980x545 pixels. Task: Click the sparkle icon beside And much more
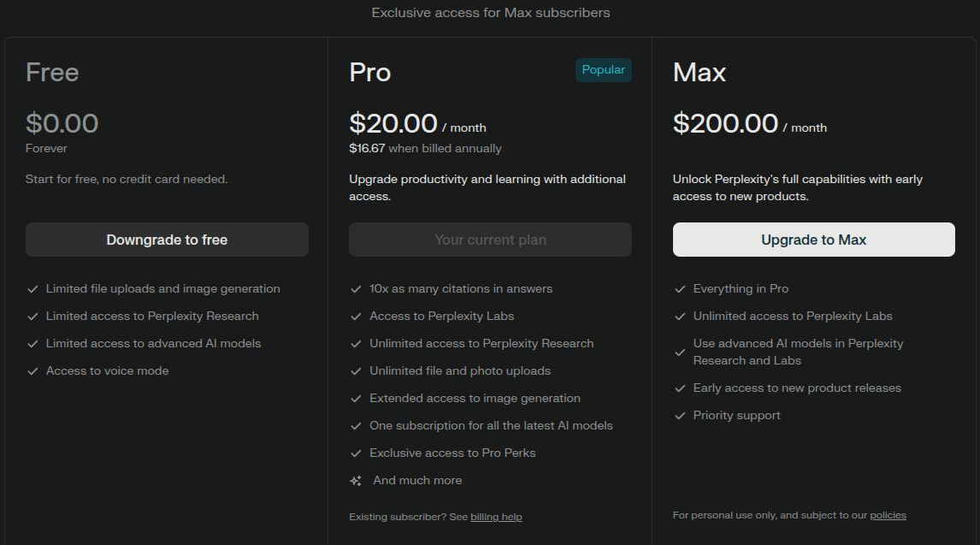[356, 481]
